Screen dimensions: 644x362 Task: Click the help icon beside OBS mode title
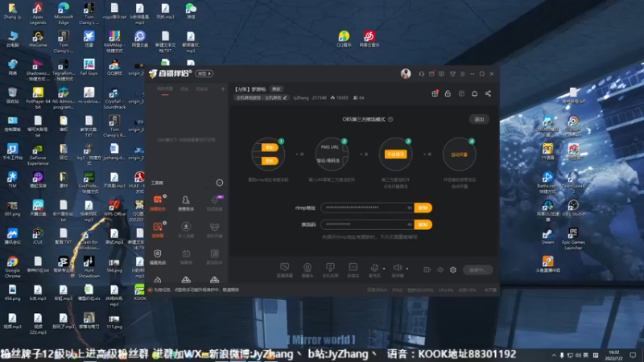tap(390, 119)
